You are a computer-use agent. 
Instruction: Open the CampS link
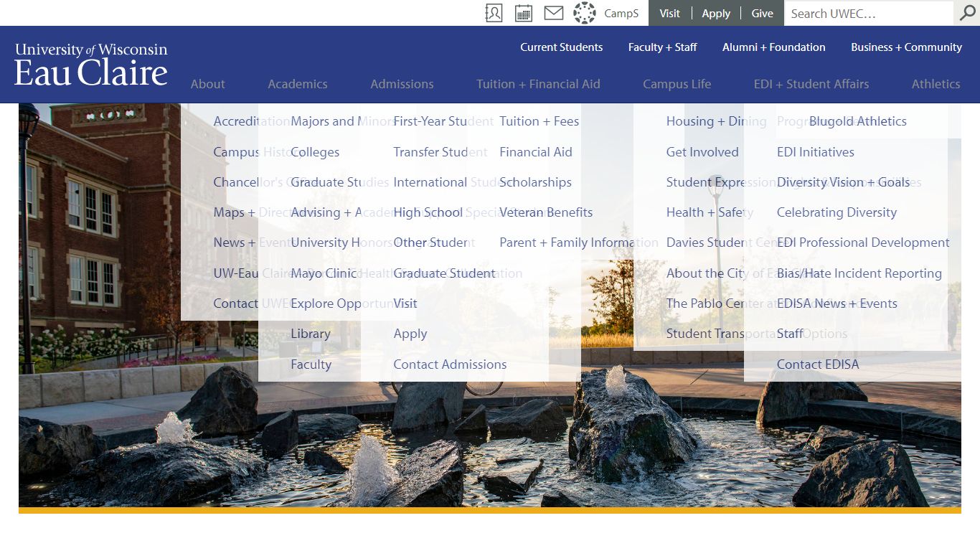pos(621,14)
